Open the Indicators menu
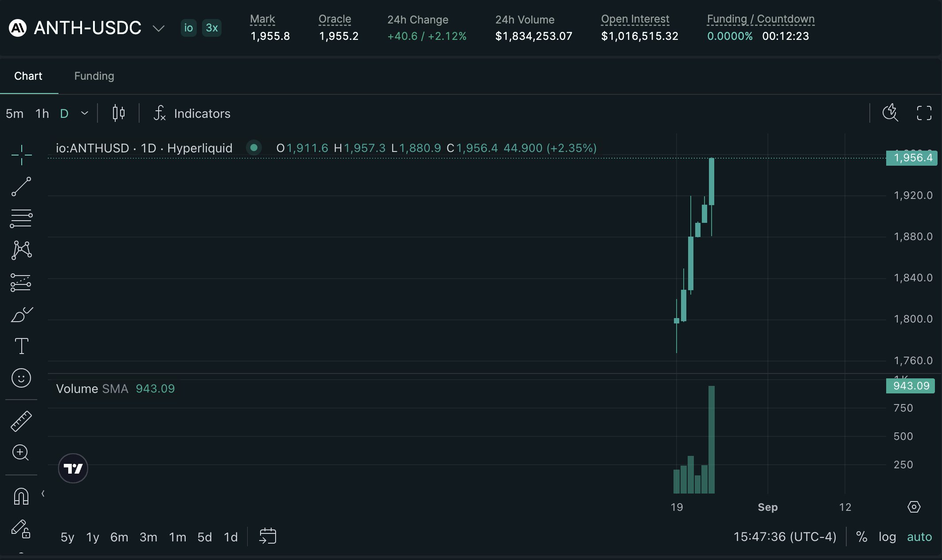Screen dimensions: 942x560 [x=192, y=113]
